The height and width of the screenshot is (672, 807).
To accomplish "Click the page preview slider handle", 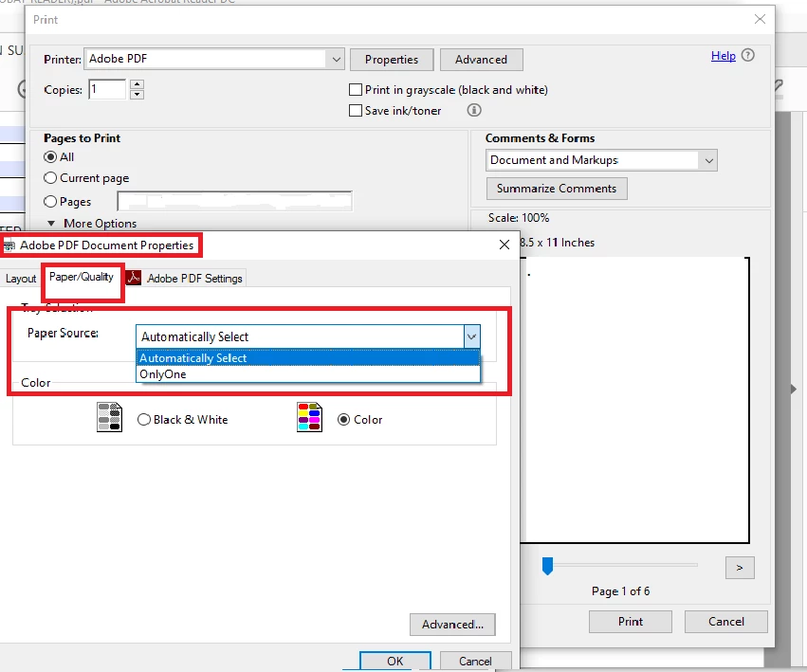I will 547,566.
